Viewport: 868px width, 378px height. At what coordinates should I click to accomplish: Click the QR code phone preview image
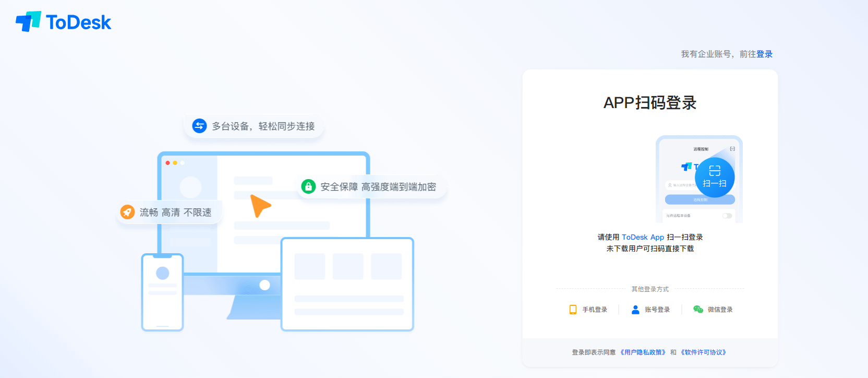tap(699, 179)
